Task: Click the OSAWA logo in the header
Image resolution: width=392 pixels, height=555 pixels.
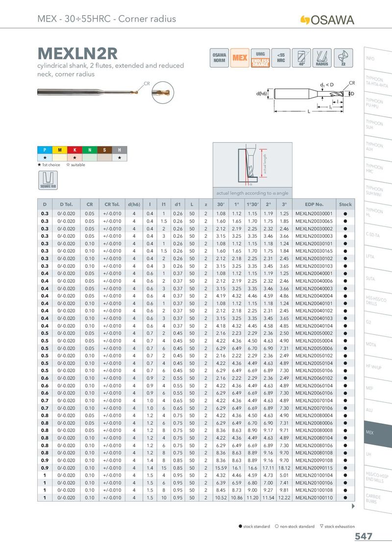Action: tap(327, 20)
